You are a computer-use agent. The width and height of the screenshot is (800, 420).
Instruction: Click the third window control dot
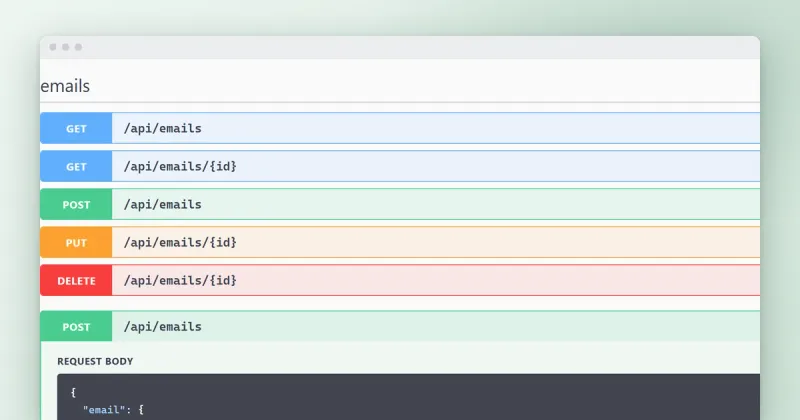(78, 47)
